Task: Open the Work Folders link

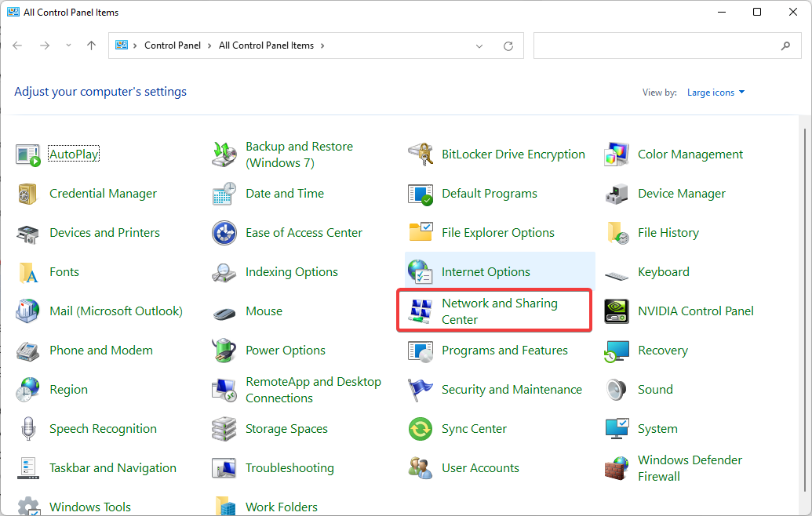Action: (x=282, y=507)
